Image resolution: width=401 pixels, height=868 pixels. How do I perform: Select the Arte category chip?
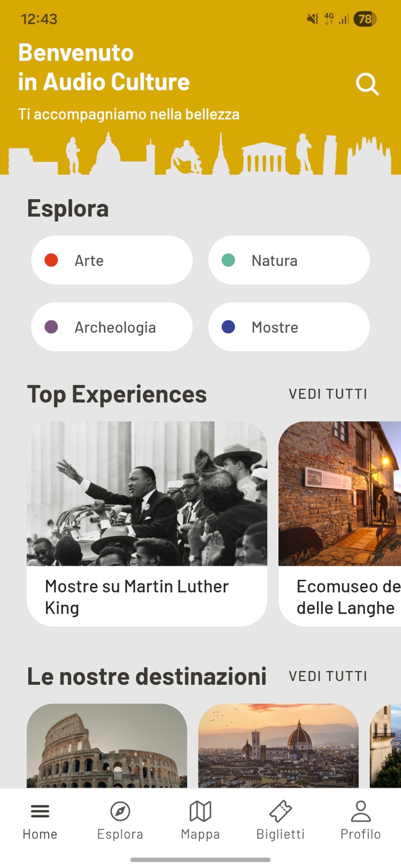tap(112, 260)
